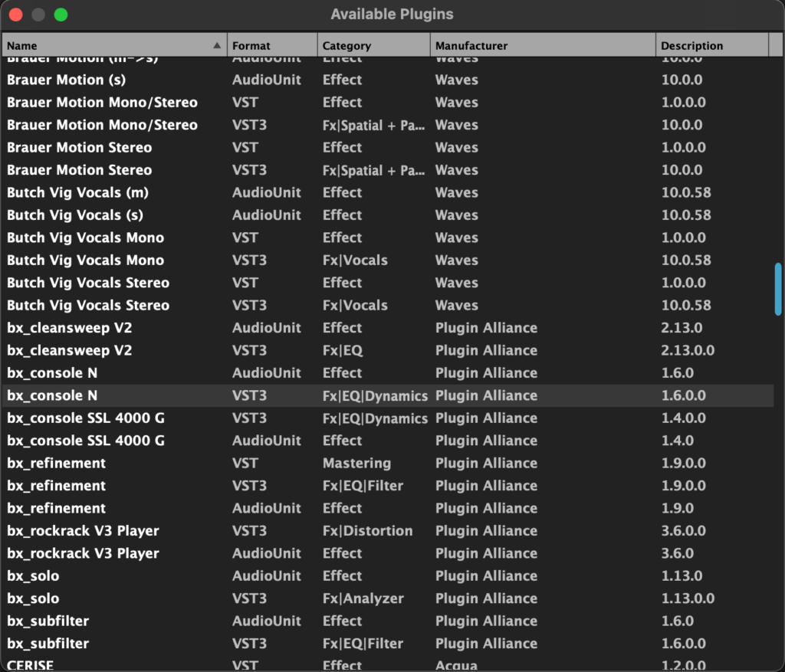Image resolution: width=785 pixels, height=672 pixels.
Task: Select Brauer Motion Mono/Stereo VST row
Action: coord(388,102)
